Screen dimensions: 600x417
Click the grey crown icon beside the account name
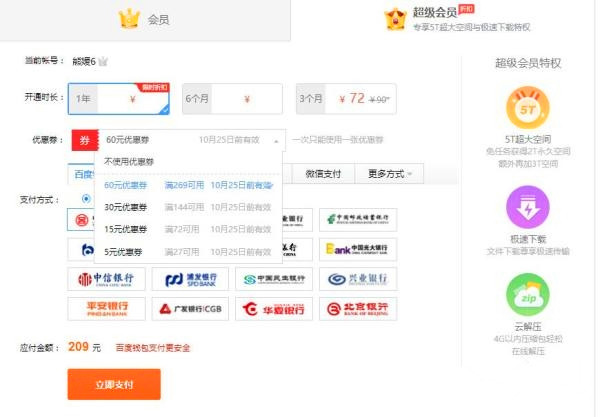[x=103, y=61]
